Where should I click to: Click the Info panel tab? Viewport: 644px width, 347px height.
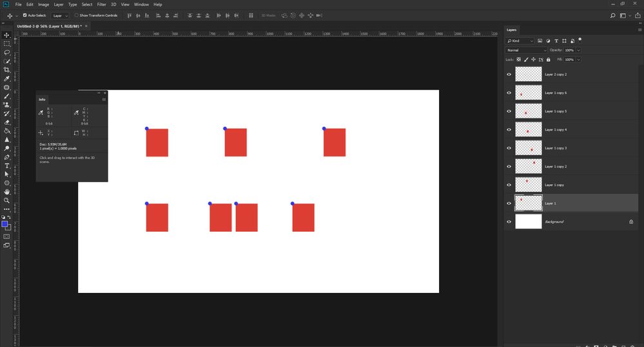[x=42, y=99]
